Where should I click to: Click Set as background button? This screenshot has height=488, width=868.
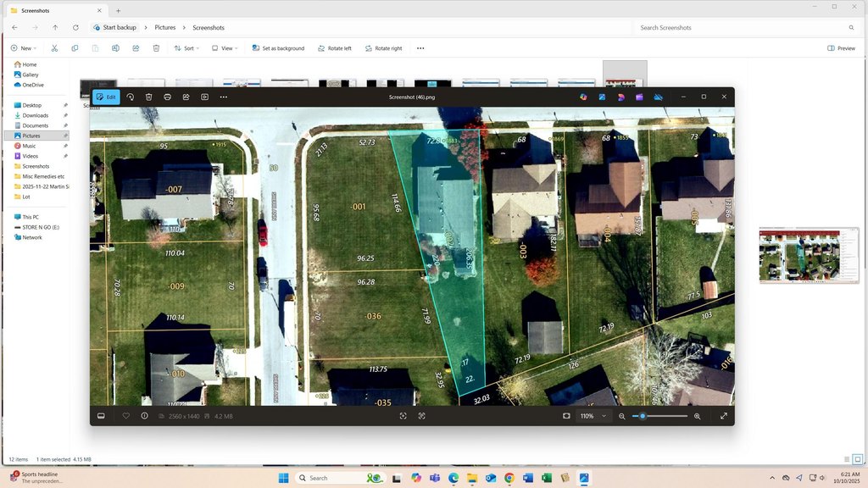coord(278,48)
